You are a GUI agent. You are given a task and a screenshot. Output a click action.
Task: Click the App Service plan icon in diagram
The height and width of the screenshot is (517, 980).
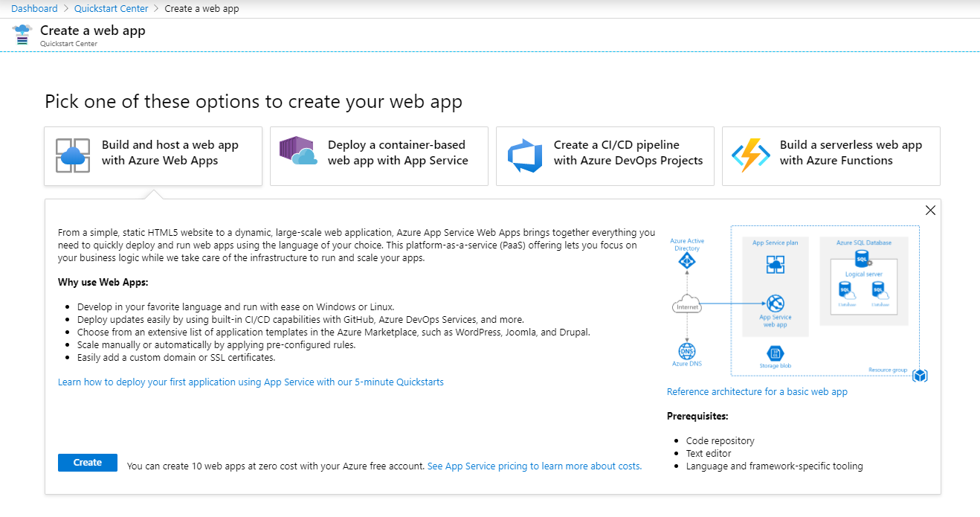pos(775,264)
